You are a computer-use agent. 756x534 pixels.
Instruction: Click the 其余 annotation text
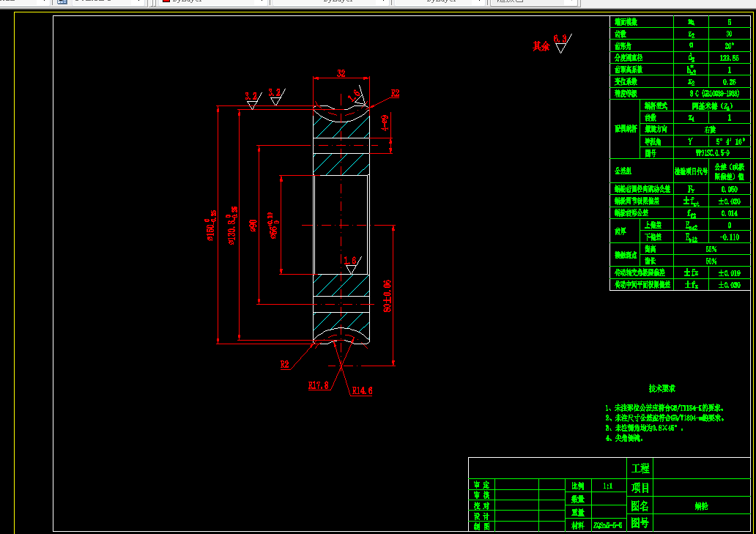pyautogui.click(x=541, y=46)
